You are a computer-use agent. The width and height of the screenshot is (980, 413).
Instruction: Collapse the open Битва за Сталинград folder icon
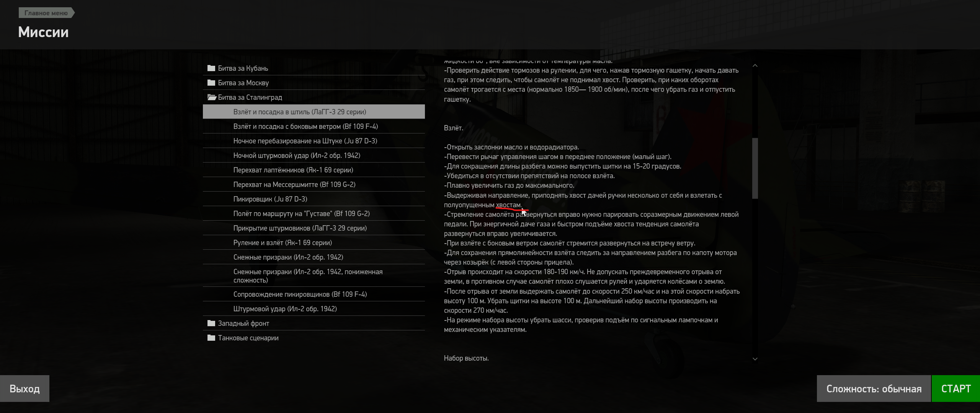(212, 97)
